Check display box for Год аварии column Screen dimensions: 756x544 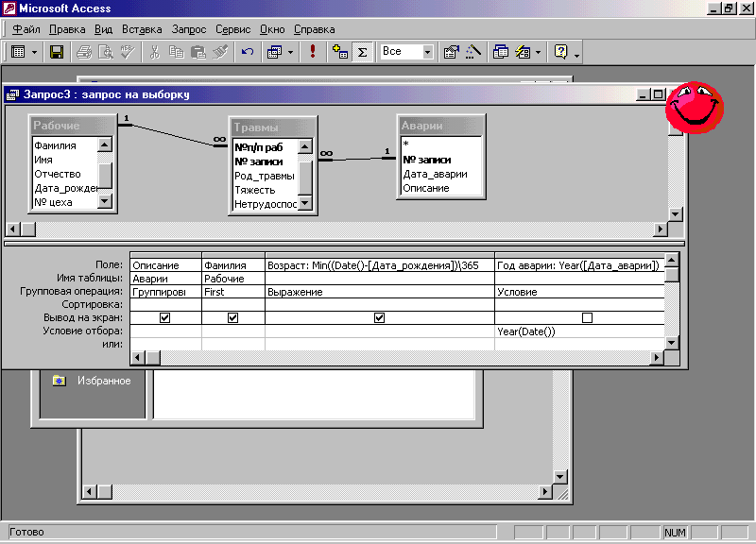pos(587,317)
